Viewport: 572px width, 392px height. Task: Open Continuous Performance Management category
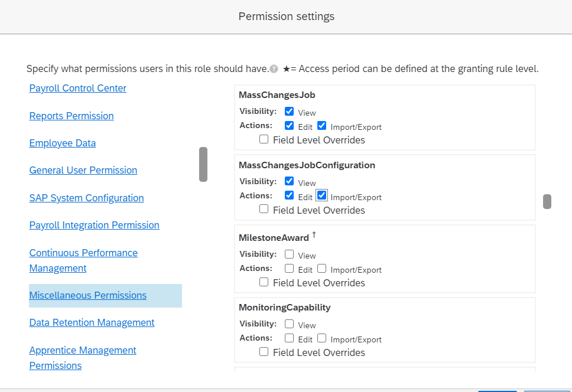(83, 260)
